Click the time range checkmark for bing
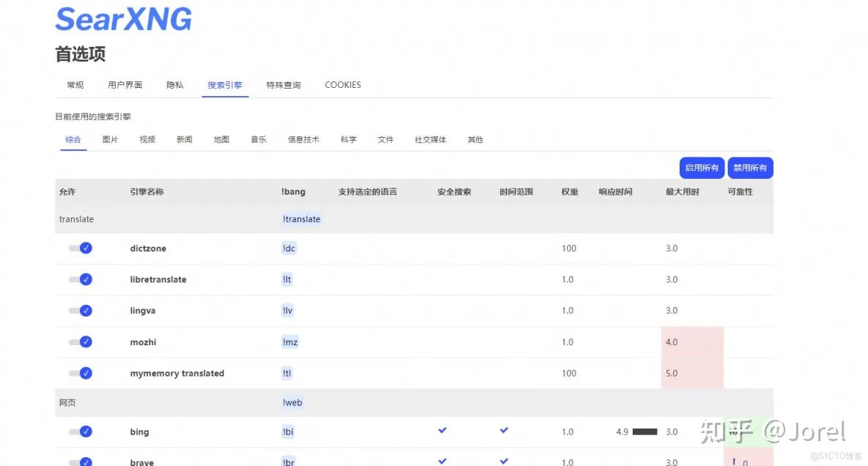The height and width of the screenshot is (466, 868). pyautogui.click(x=504, y=432)
